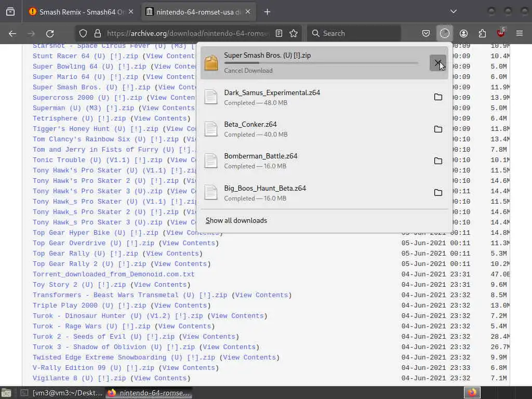Click the downloads progress toolbar button

click(x=445, y=33)
